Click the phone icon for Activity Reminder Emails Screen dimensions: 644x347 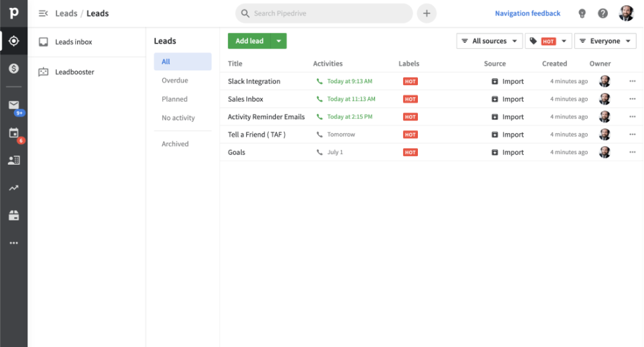point(319,117)
